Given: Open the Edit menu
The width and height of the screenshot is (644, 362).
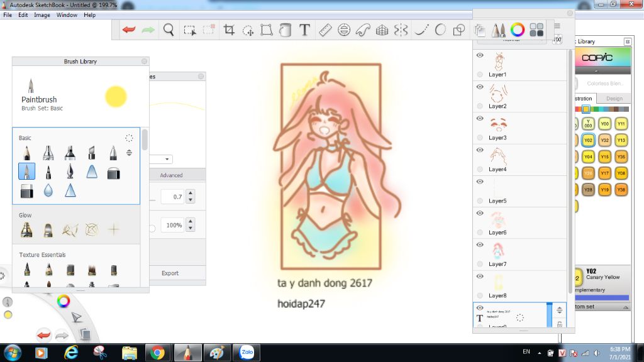Looking at the screenshot, I should click(x=23, y=15).
